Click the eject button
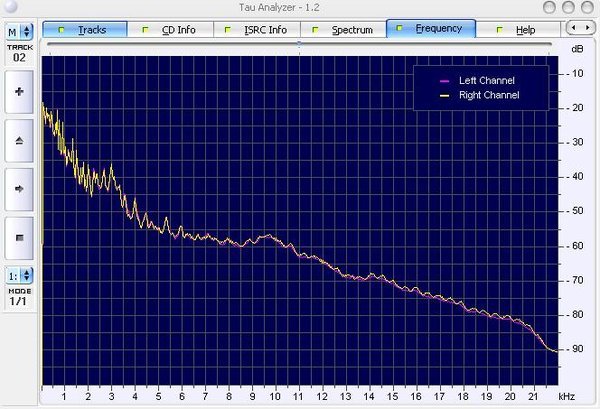600x409 pixels. pyautogui.click(x=19, y=140)
